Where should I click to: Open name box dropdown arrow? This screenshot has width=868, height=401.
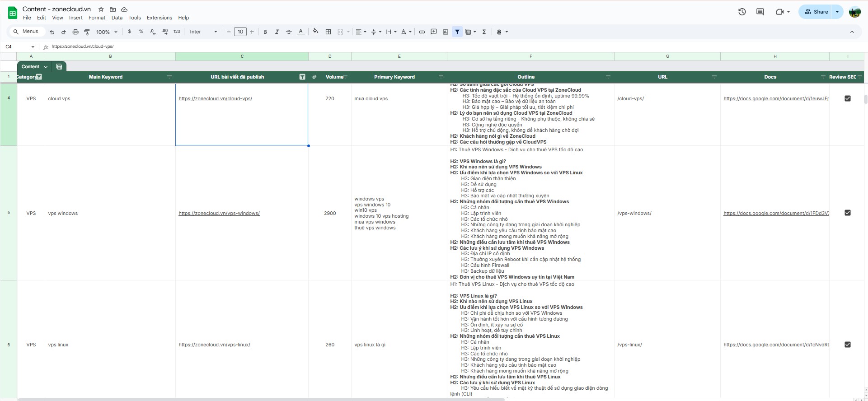tap(33, 47)
